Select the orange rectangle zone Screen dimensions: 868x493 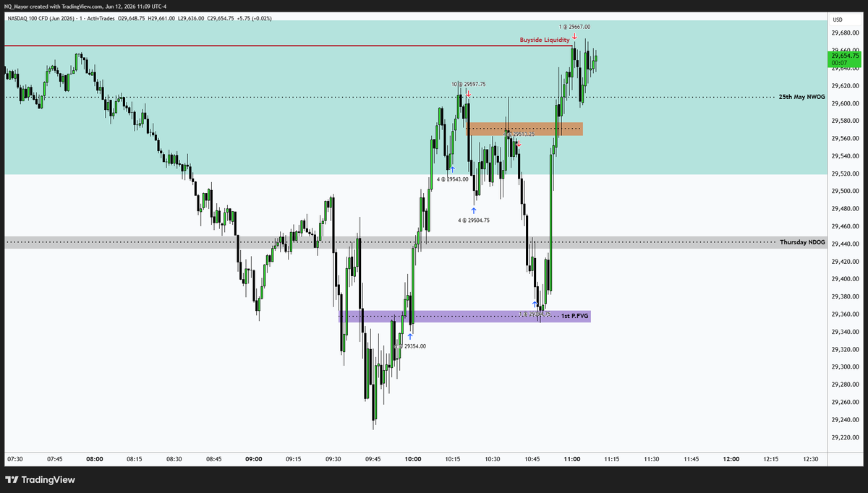click(525, 129)
